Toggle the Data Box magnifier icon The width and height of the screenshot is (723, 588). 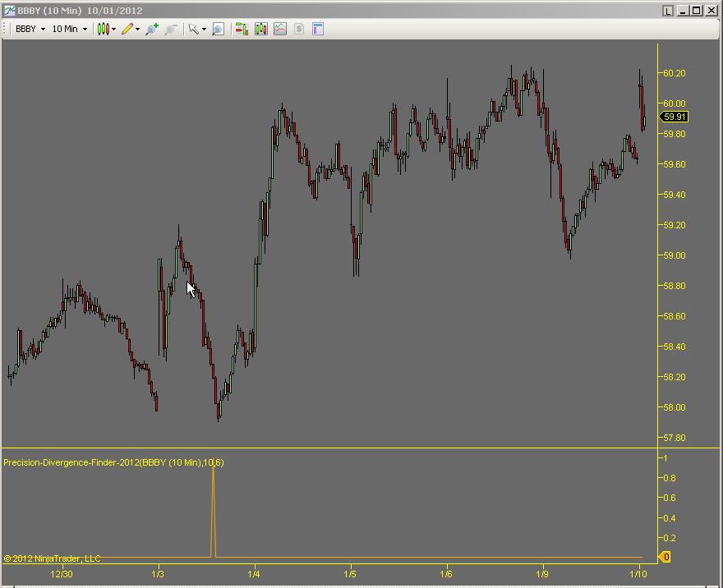pyautogui.click(x=218, y=29)
